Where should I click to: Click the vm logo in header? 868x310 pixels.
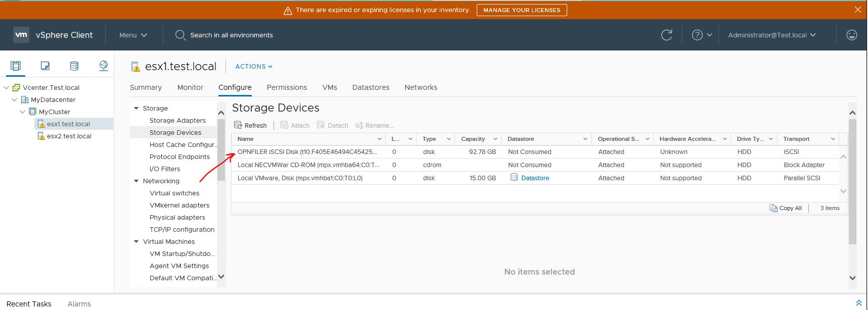pos(21,35)
